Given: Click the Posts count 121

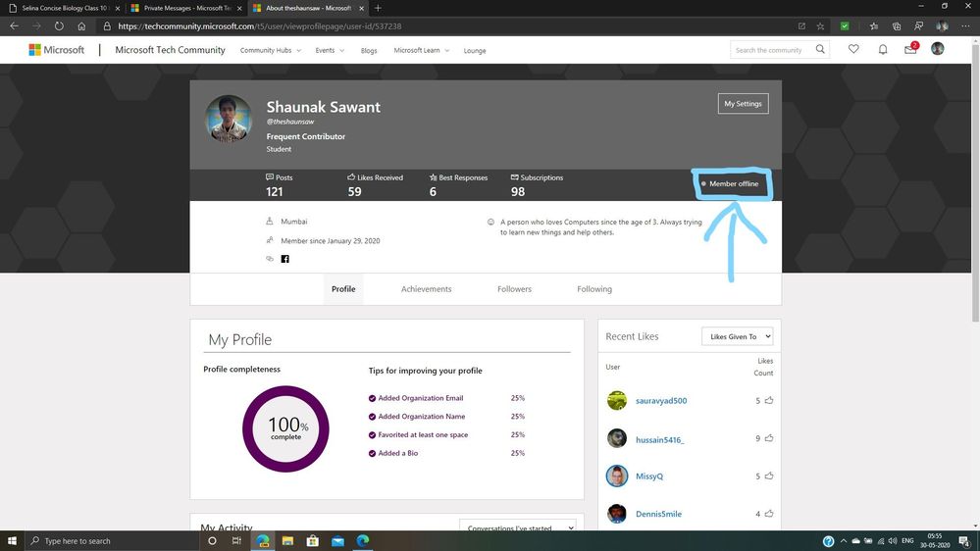Looking at the screenshot, I should point(275,192).
